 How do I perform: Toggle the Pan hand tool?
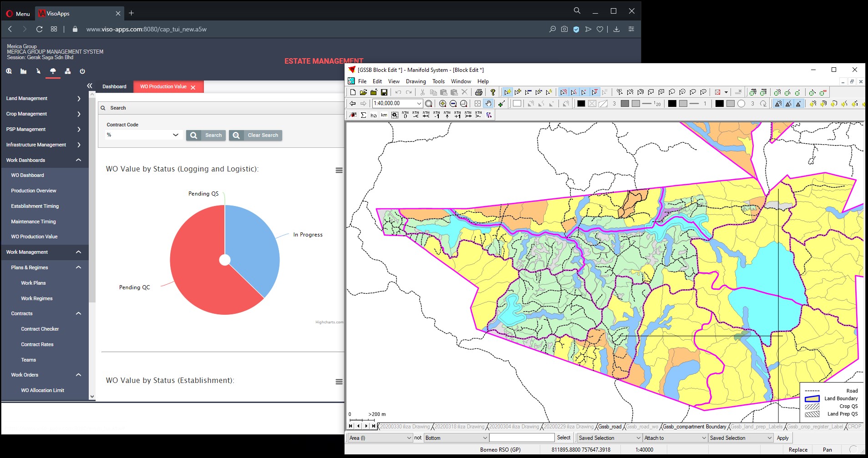488,104
